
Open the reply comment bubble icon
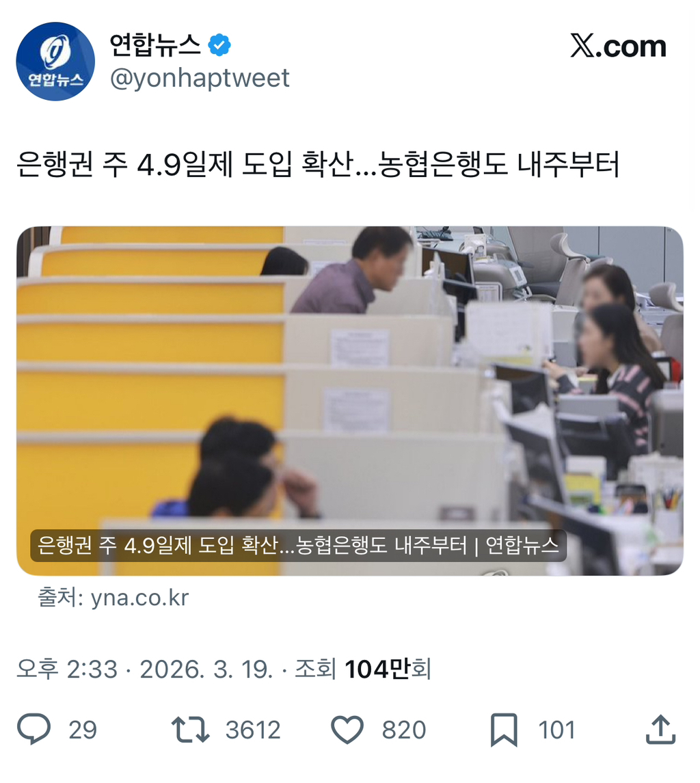(34, 730)
